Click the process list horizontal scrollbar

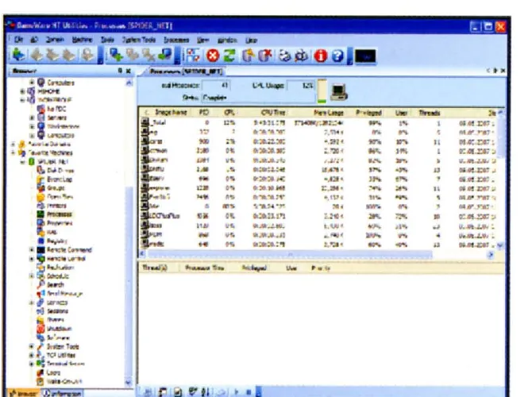tap(289, 254)
